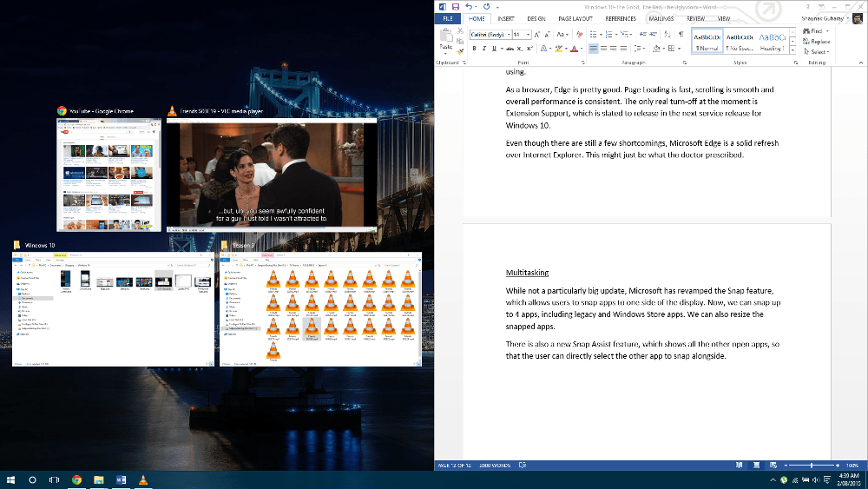Toggle Align Left paragraph button
Viewport: 868px width, 489px height.
pyautogui.click(x=594, y=49)
